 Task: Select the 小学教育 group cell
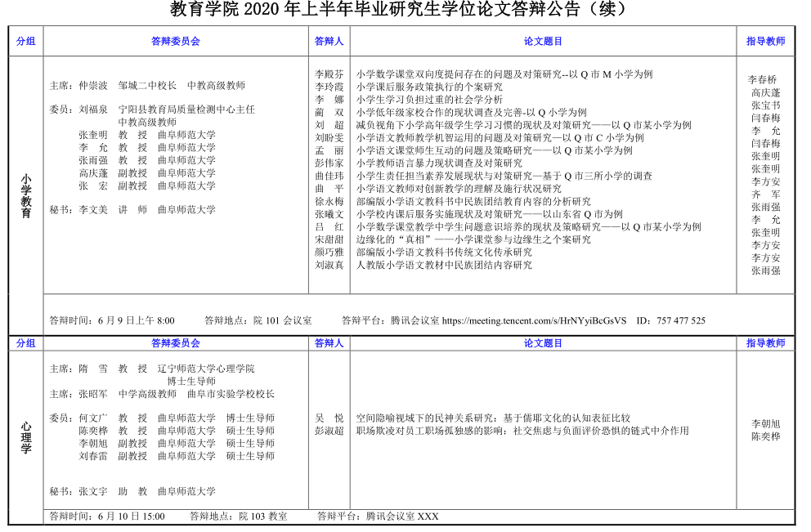pyautogui.click(x=26, y=194)
